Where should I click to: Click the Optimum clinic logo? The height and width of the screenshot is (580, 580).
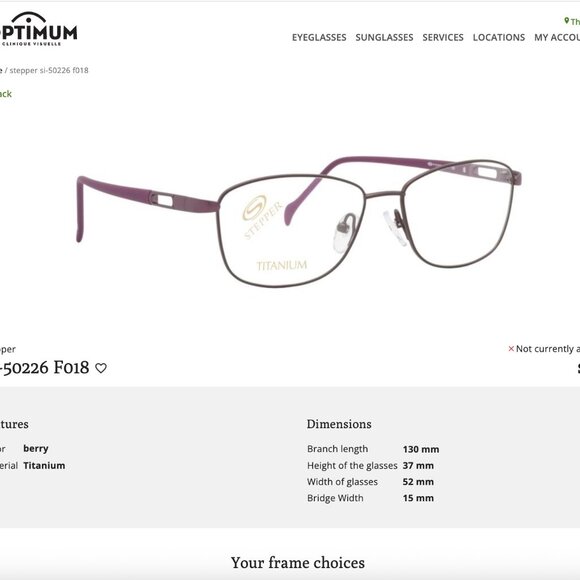(38, 29)
